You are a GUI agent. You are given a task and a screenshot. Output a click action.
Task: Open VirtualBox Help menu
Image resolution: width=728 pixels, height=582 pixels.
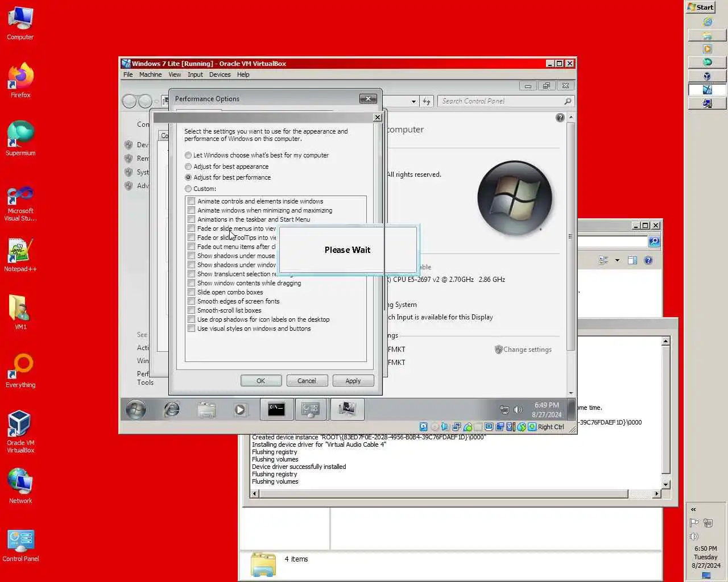click(x=243, y=74)
